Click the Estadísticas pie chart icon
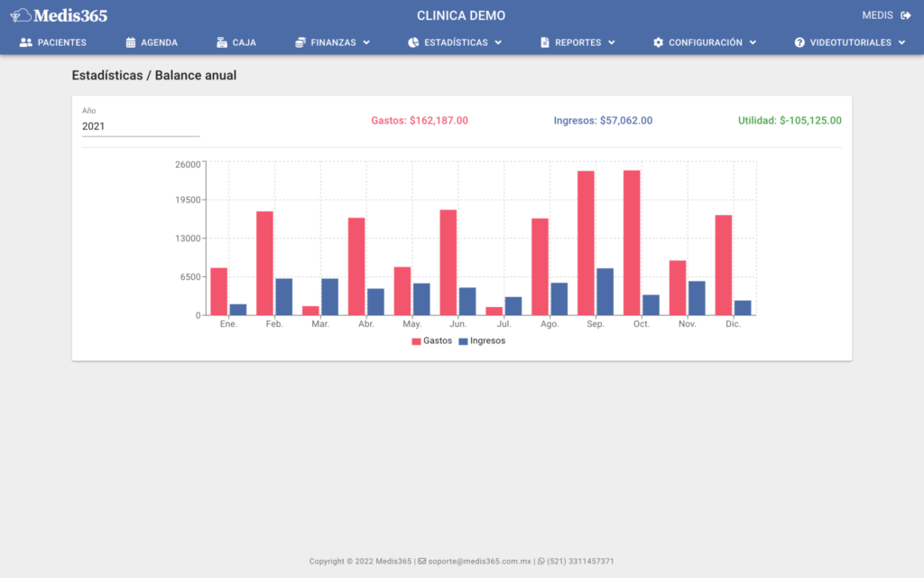This screenshot has width=924, height=578. click(413, 42)
